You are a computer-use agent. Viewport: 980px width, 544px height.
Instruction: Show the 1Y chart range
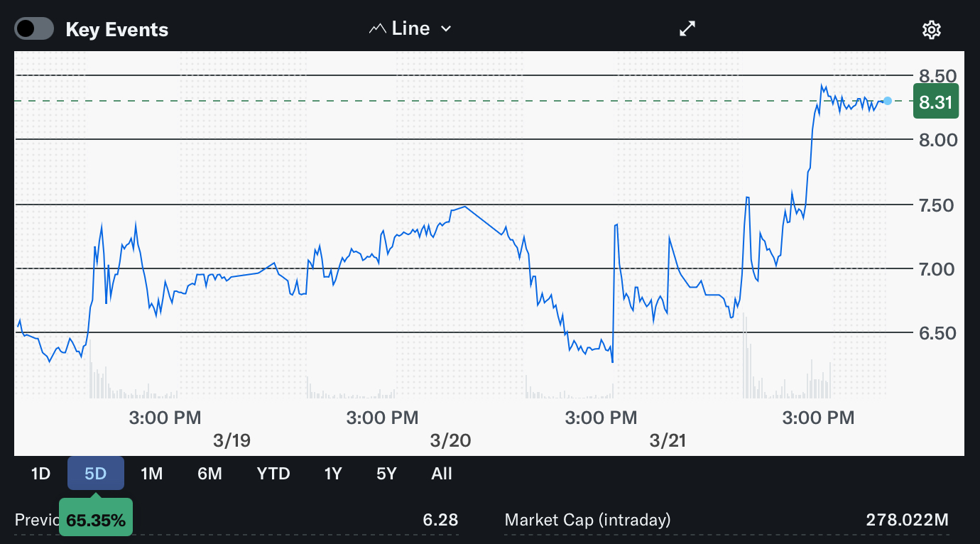333,474
